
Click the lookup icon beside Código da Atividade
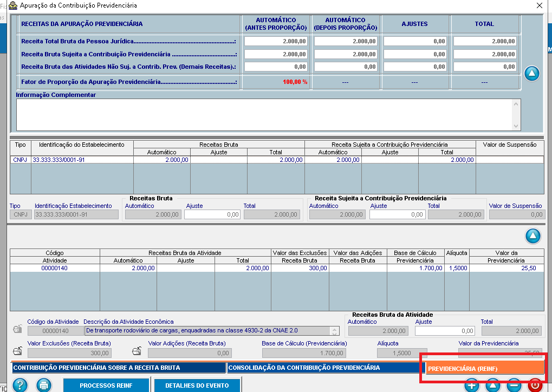coord(17,329)
